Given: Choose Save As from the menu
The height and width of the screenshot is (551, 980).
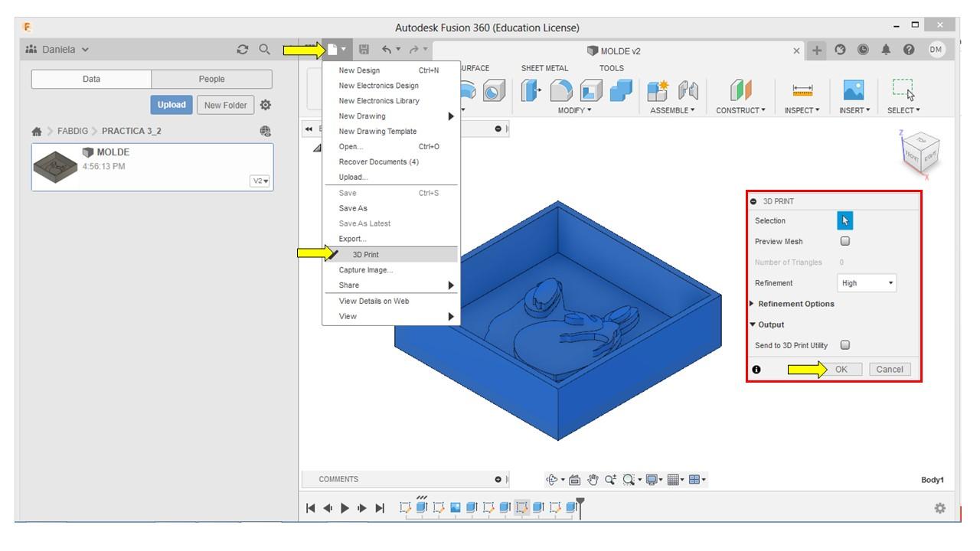Looking at the screenshot, I should click(390, 208).
